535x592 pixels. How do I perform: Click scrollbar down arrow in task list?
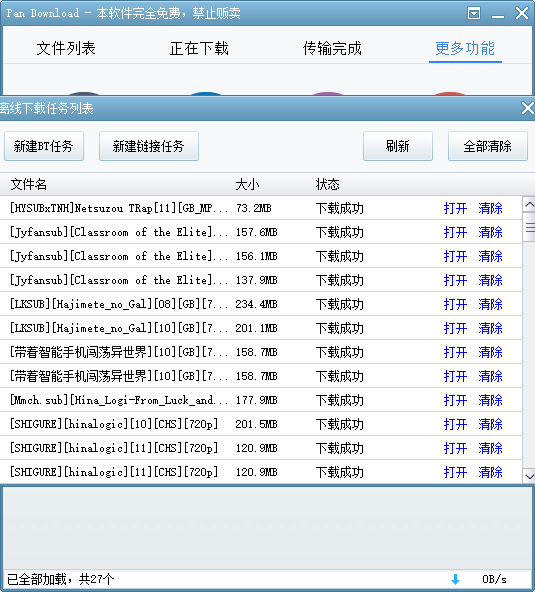(529, 476)
